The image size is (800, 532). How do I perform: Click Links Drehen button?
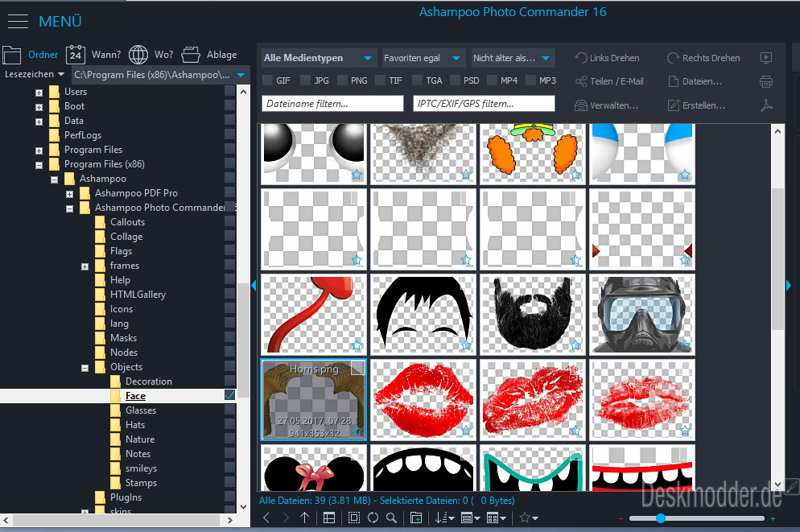coord(607,58)
